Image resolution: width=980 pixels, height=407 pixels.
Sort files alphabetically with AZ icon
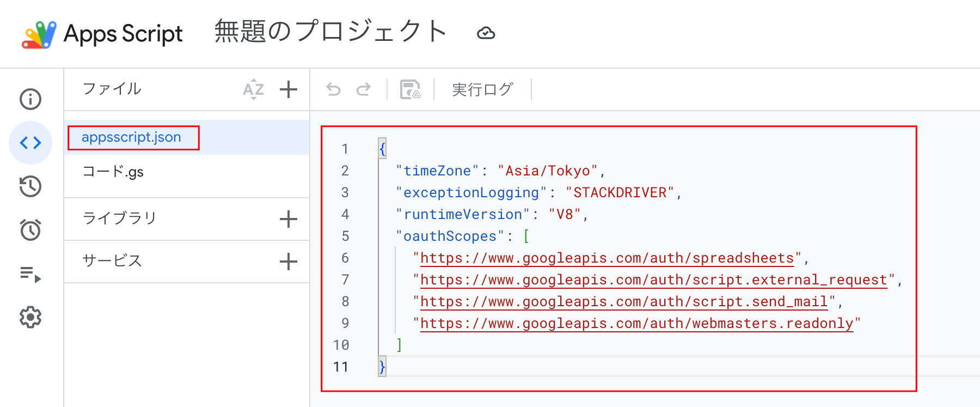click(253, 89)
